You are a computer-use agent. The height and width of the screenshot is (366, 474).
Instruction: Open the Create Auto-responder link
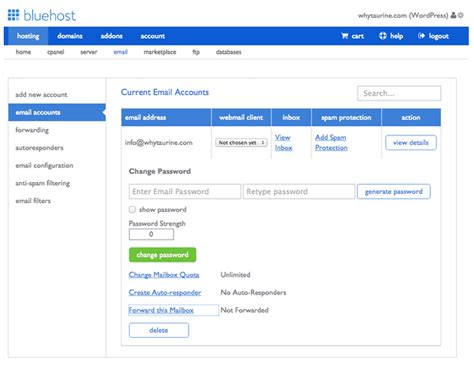click(x=165, y=293)
